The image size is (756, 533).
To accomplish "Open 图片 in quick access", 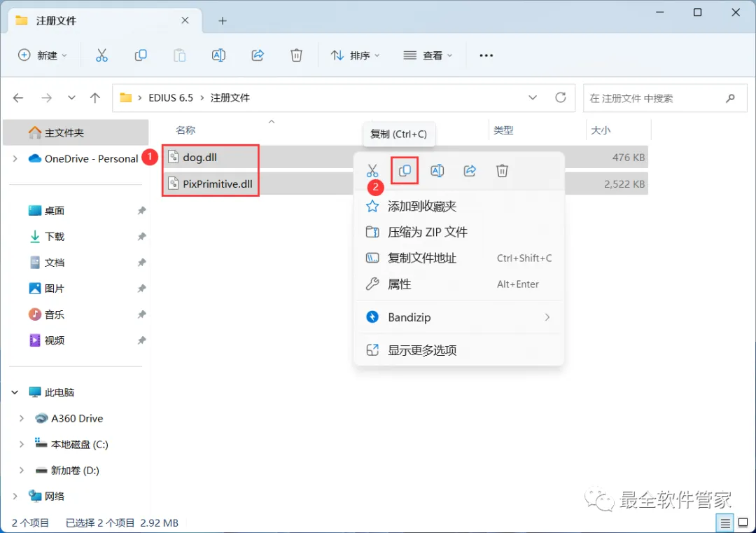I will click(x=54, y=289).
